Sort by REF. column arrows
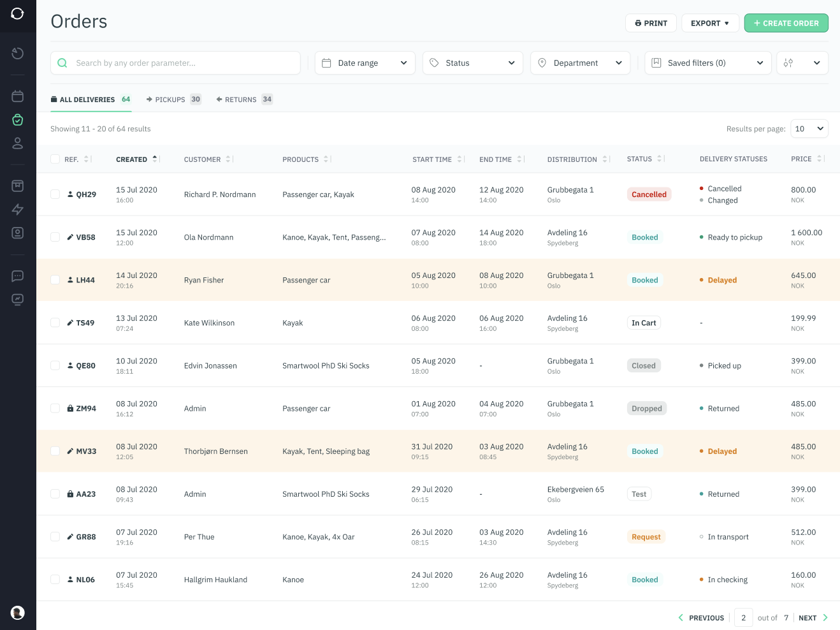The width and height of the screenshot is (840, 630). pos(87,159)
